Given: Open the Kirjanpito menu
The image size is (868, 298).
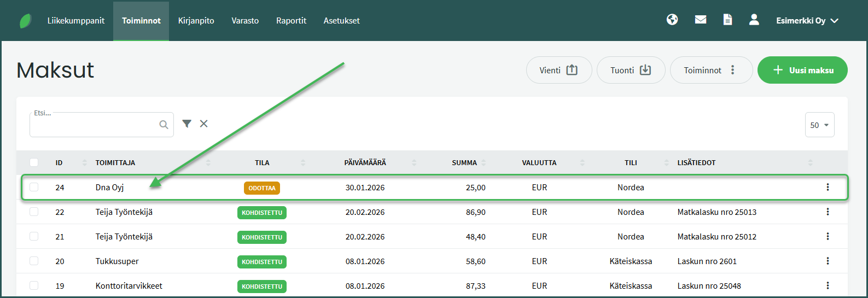Looking at the screenshot, I should click(x=196, y=21).
